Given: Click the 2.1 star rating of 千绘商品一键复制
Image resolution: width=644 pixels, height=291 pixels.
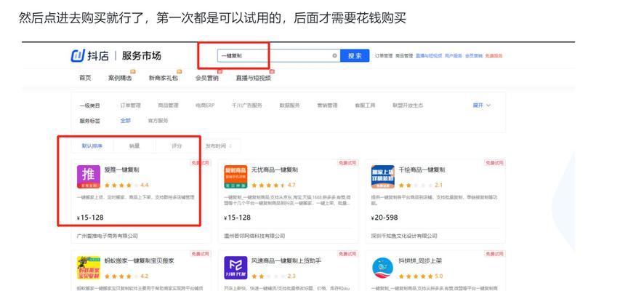Looking at the screenshot, I should [421, 186].
